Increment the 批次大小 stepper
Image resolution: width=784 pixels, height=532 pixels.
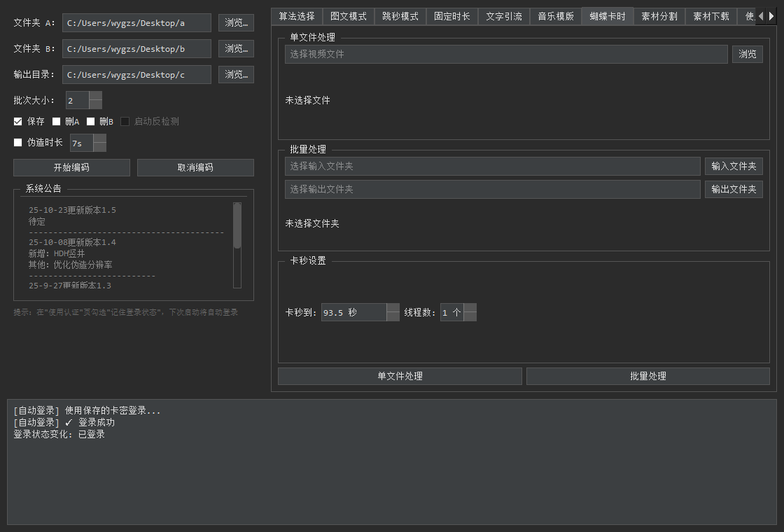tap(96, 96)
